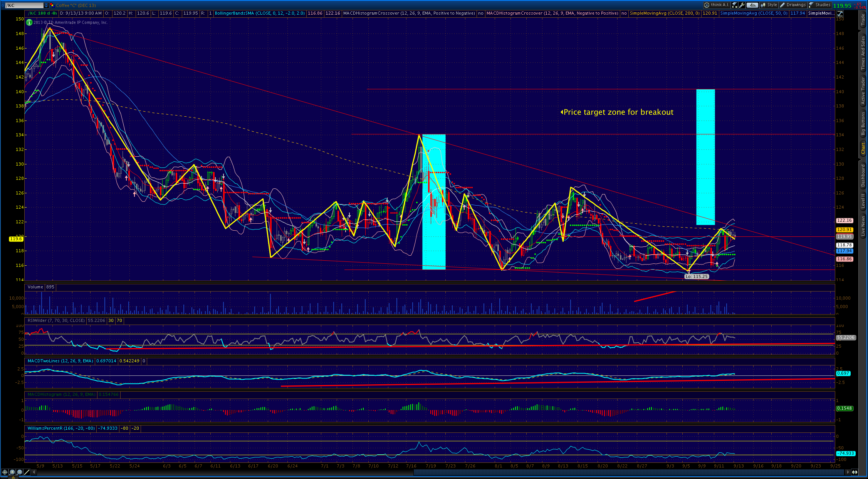The image size is (868, 479).
Task: Click the time axis expand arrows icon
Action: 855,472
